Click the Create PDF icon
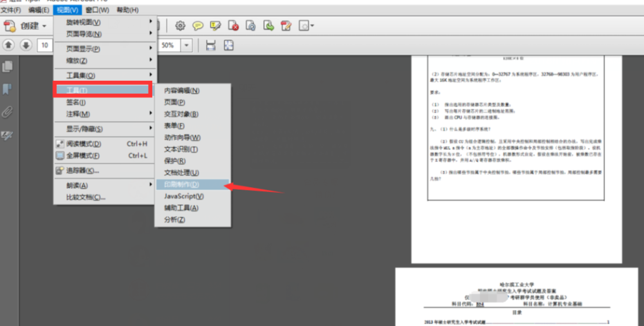Image resolution: width=644 pixels, height=326 pixels. tap(10, 26)
